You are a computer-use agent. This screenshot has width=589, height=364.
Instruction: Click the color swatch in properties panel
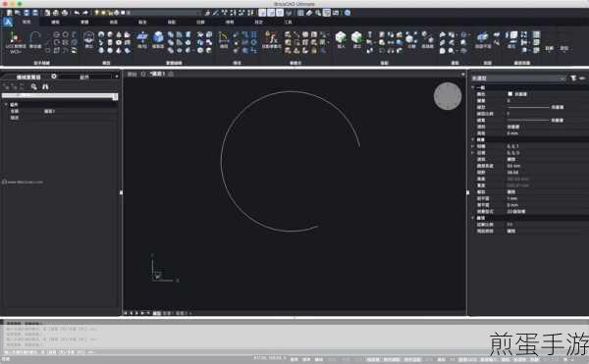509,94
